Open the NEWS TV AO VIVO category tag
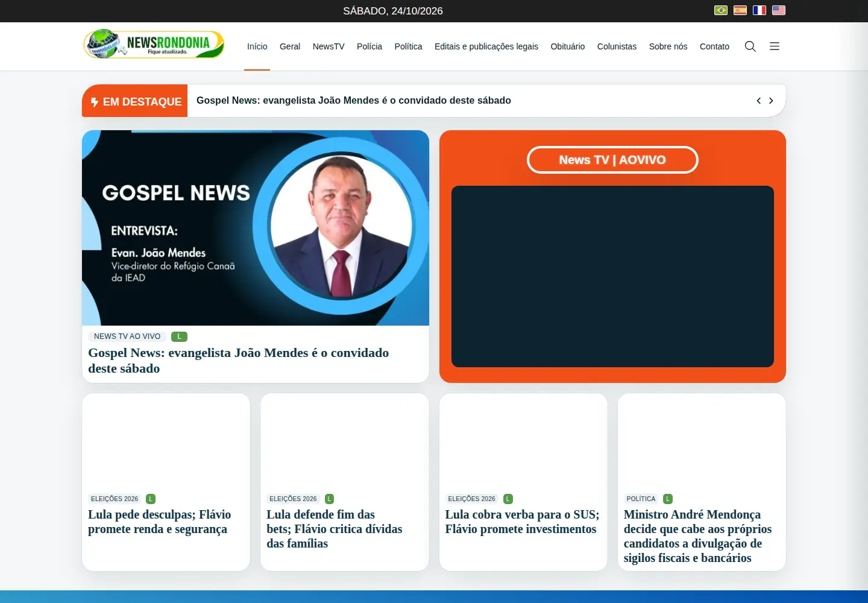This screenshot has width=868, height=603. point(127,336)
